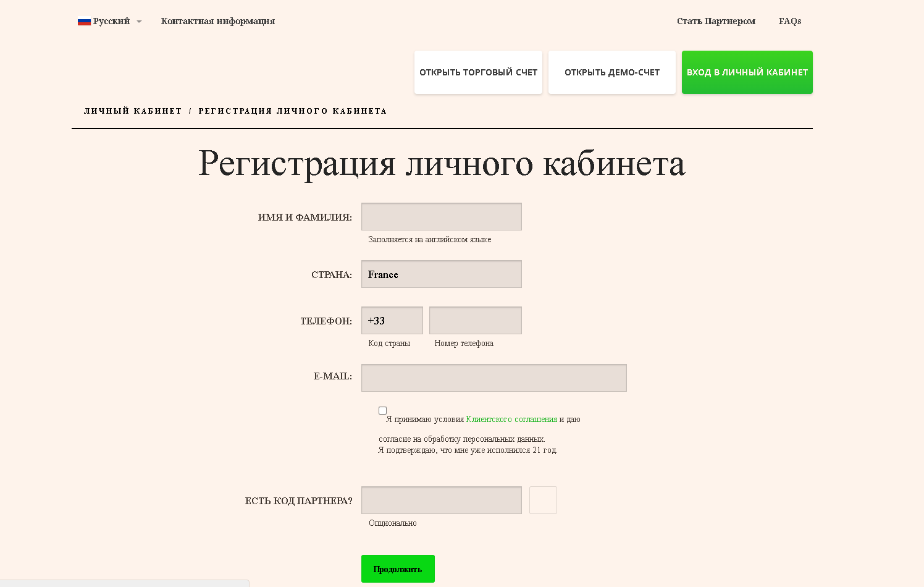This screenshot has width=924, height=587.
Task: Open the Русский language dropdown arrow
Action: coord(139,22)
